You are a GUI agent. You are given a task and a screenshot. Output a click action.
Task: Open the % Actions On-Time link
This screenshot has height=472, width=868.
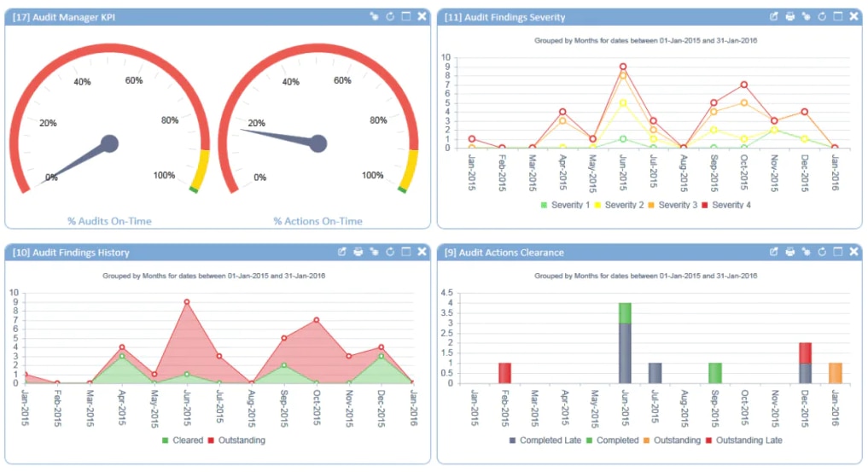click(317, 221)
